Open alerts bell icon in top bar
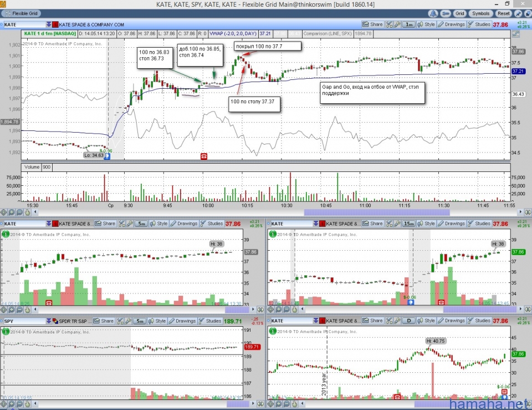The image size is (532, 410). [433, 13]
